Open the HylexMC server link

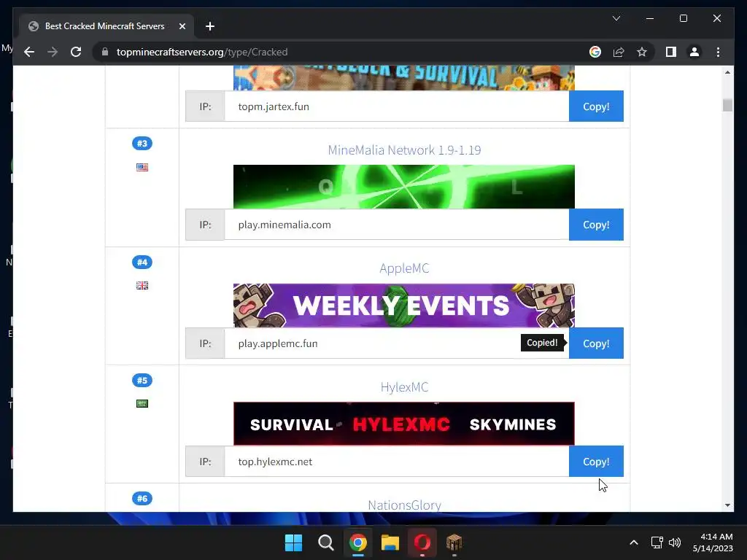(404, 386)
